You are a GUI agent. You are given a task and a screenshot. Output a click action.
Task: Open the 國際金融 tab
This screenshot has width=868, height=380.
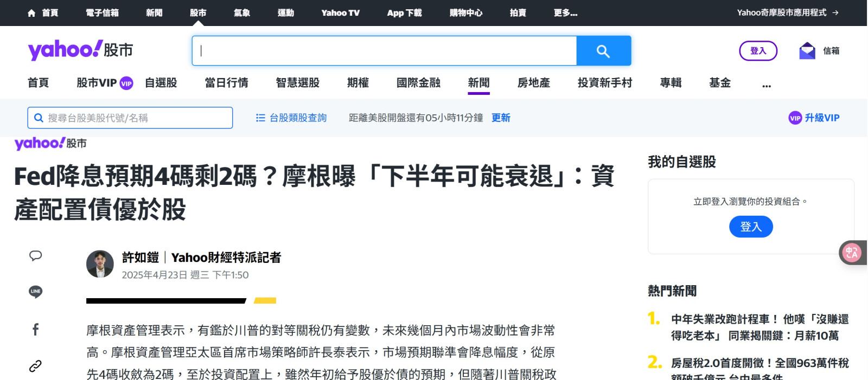418,83
